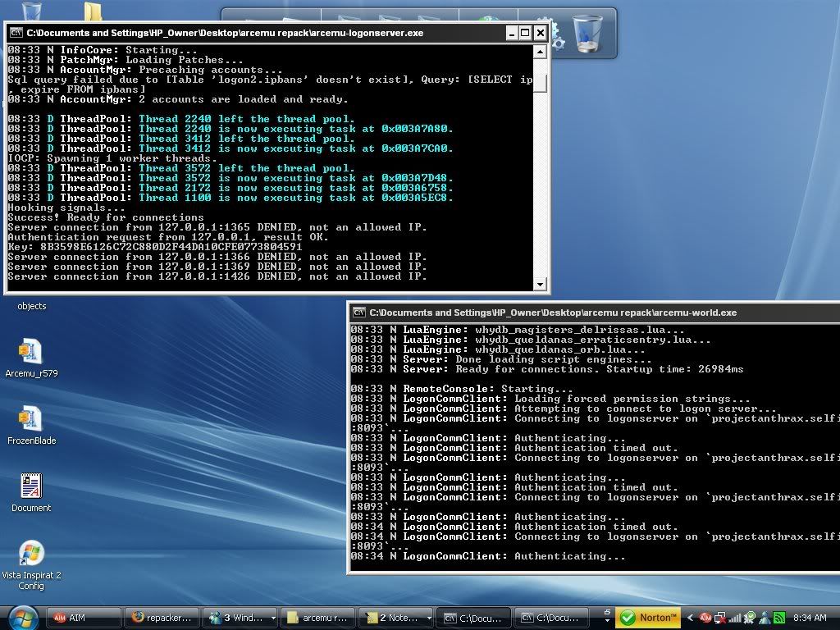Screen dimensions: 840x630
Task: Click the Norton toolbar button
Action: pos(648,618)
